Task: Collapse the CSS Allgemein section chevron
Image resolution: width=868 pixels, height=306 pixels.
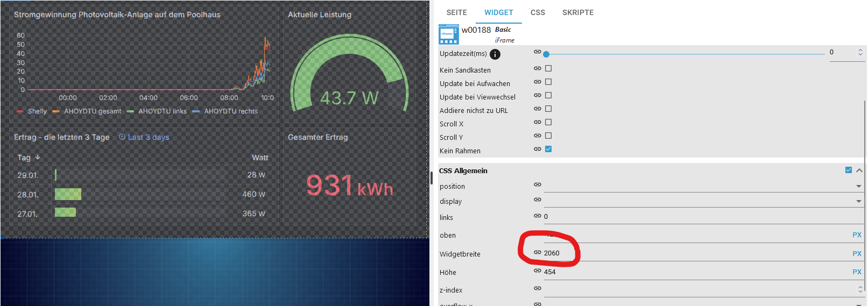Action: click(859, 170)
